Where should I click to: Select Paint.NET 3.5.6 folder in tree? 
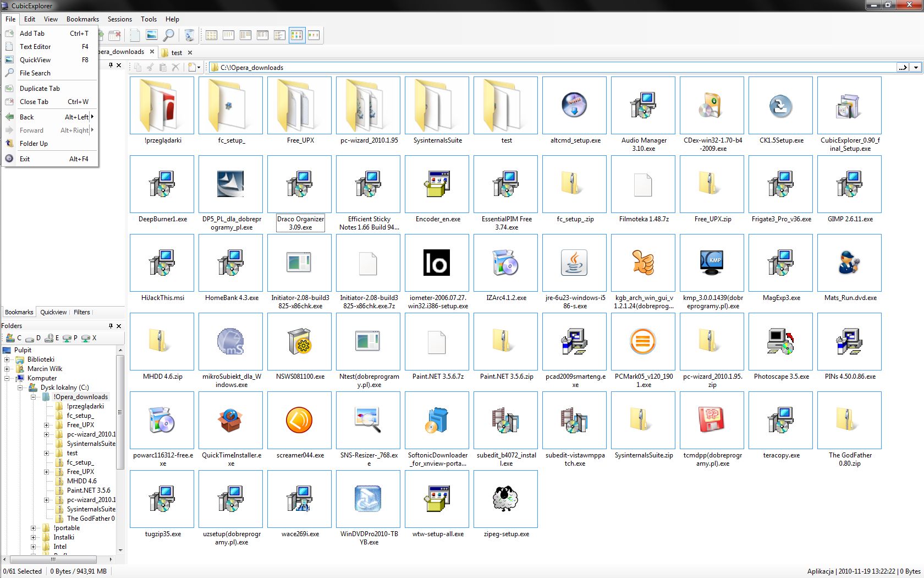[x=89, y=490]
